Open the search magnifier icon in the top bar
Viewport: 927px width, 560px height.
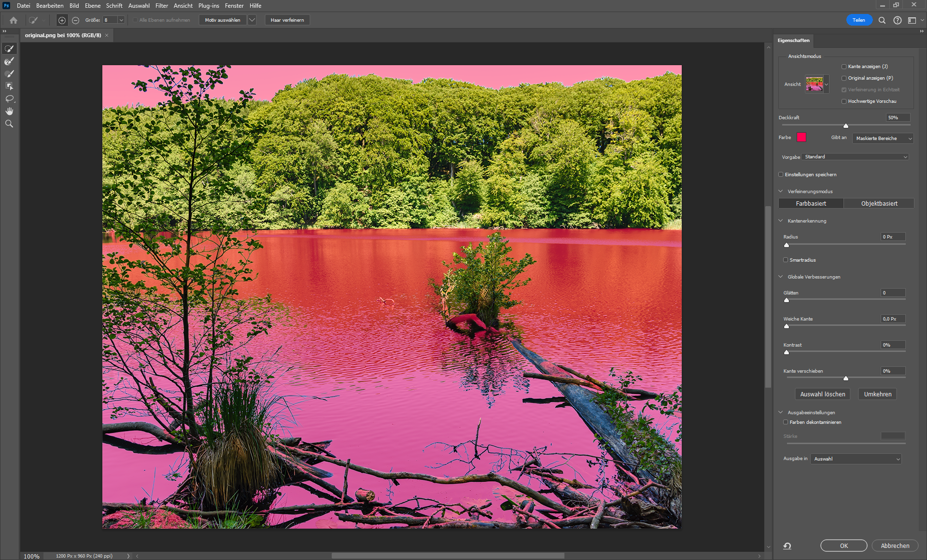[x=882, y=20]
